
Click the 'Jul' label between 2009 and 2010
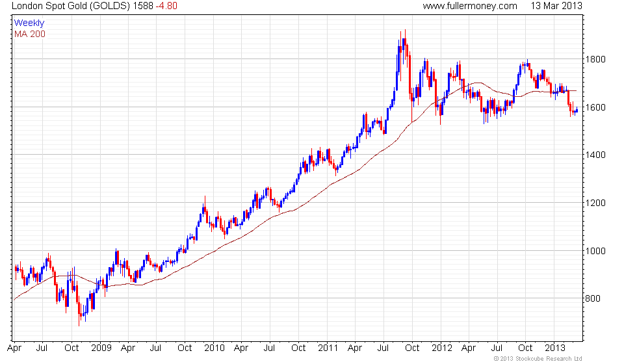tap(155, 348)
